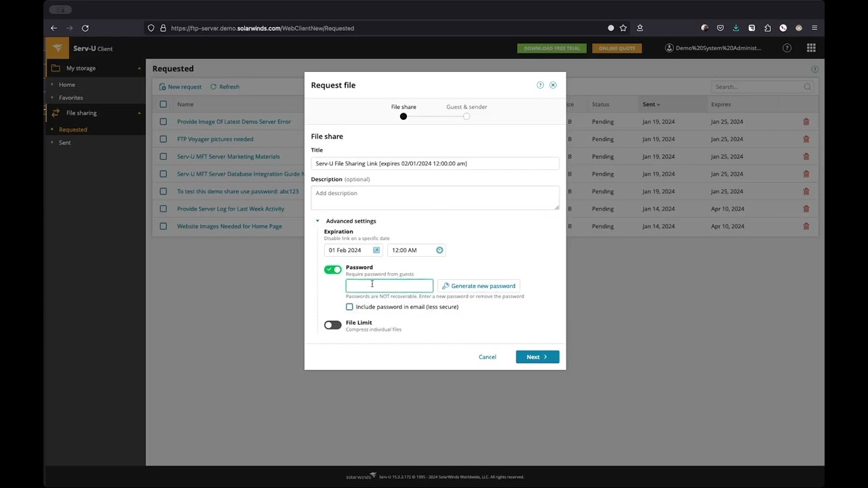868x488 pixels.
Task: Open the browser downloads arrow icon
Action: tap(736, 28)
